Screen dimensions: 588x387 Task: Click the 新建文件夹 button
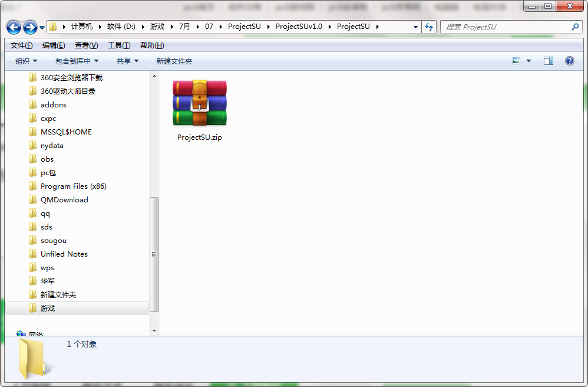coord(174,61)
